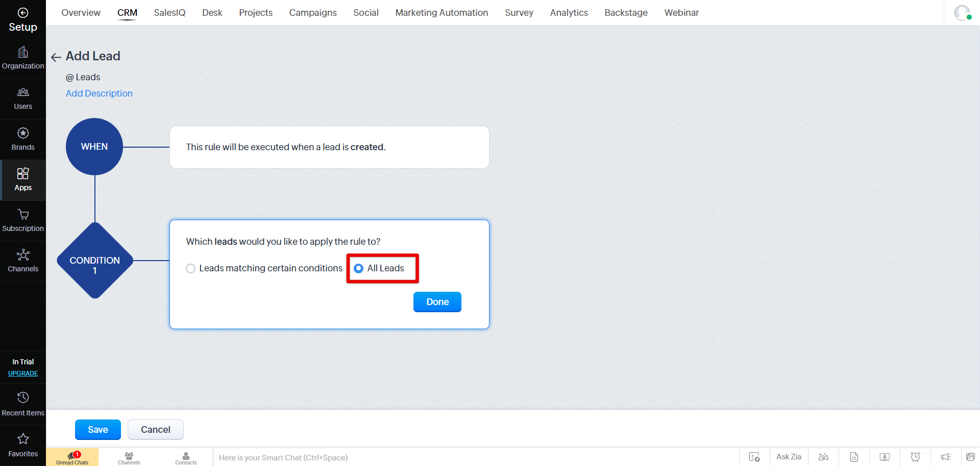This screenshot has width=980, height=466.
Task: Click the WHEN circle node
Action: point(94,147)
